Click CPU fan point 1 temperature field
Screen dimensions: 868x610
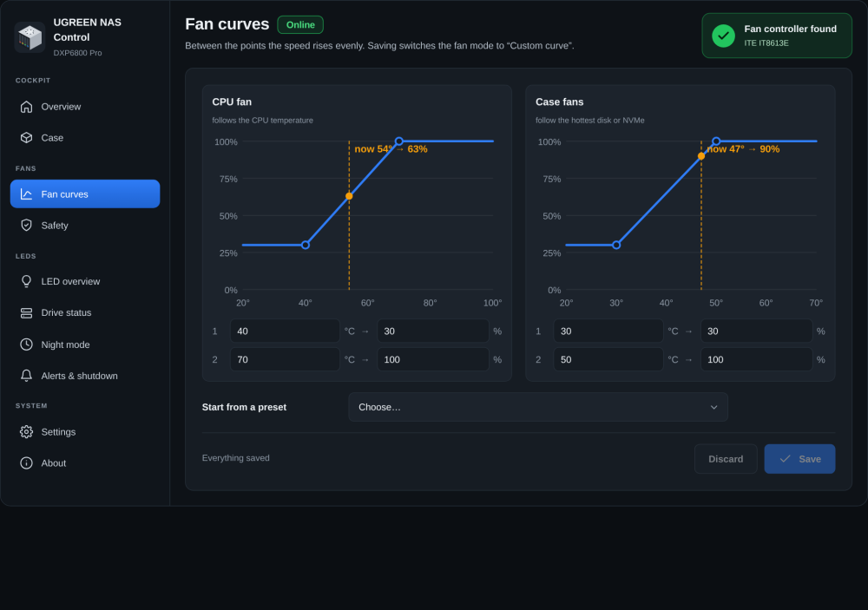[285, 331]
